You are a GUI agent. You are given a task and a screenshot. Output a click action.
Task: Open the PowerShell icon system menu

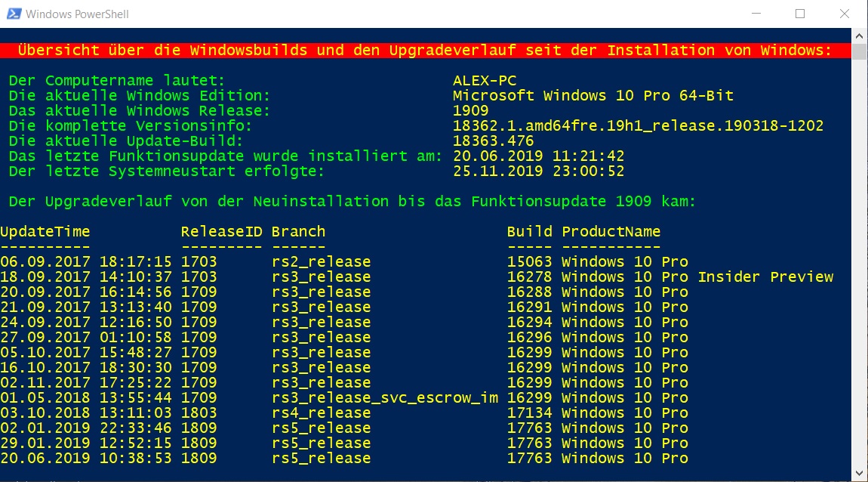(14, 14)
